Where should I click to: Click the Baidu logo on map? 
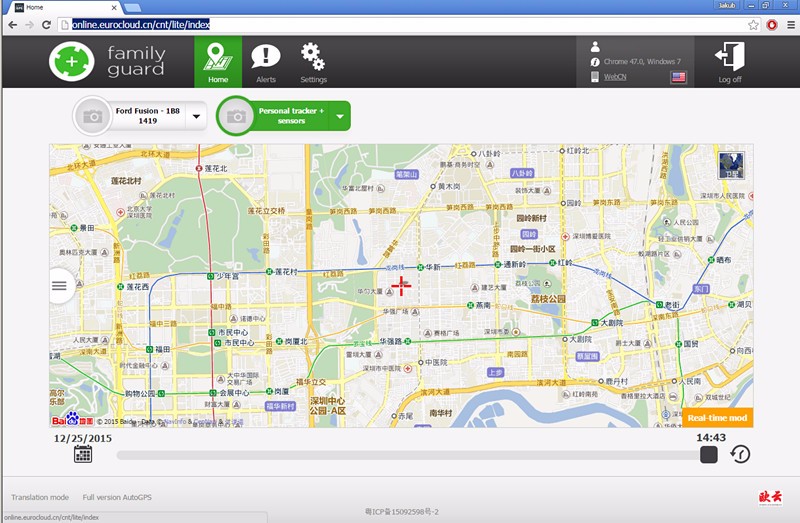pyautogui.click(x=72, y=419)
